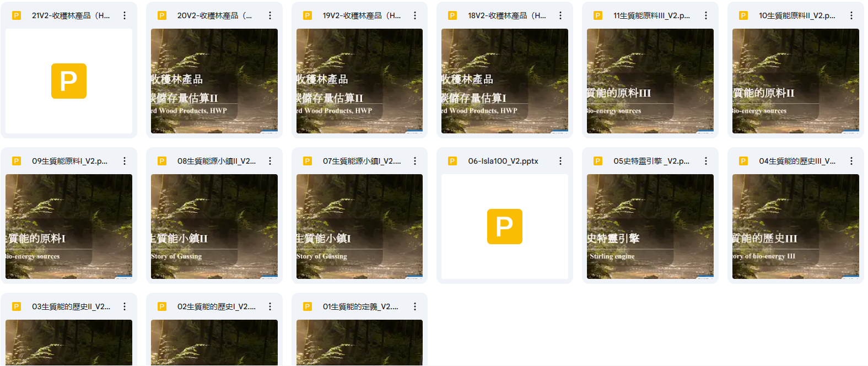868x366 pixels.
Task: Click the file name "21V2-收穫林產品（H..."
Action: pos(71,15)
